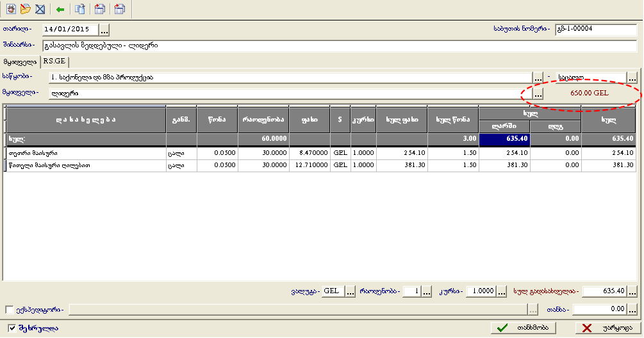
Task: Click the დღგ sub-column header
Action: 556,127
